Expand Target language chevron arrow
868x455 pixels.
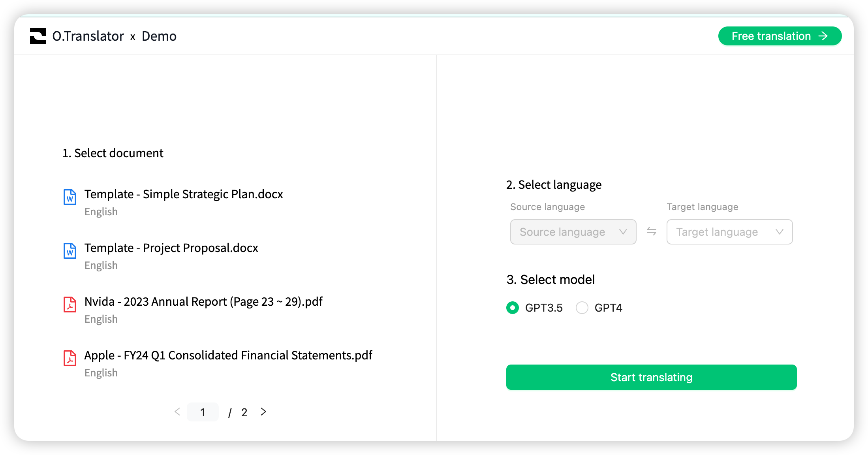point(779,232)
